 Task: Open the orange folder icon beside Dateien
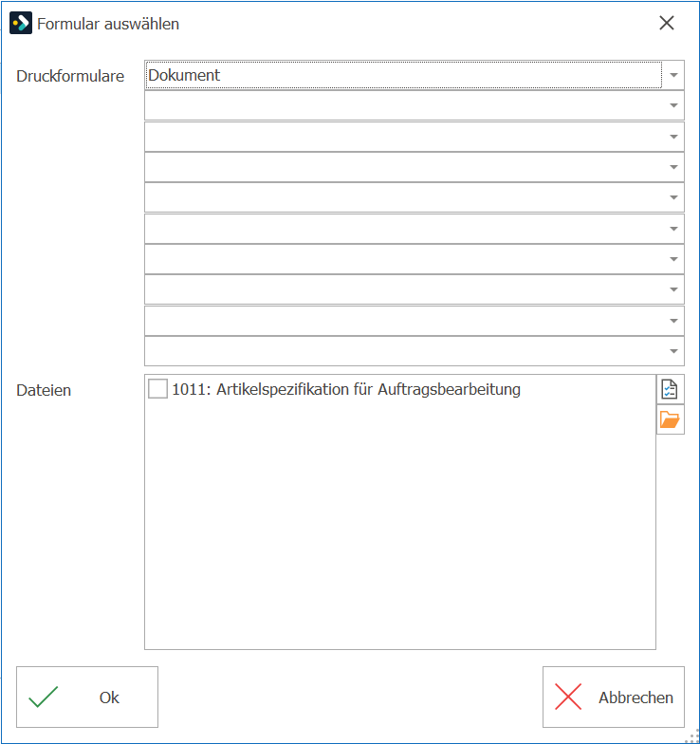(670, 419)
